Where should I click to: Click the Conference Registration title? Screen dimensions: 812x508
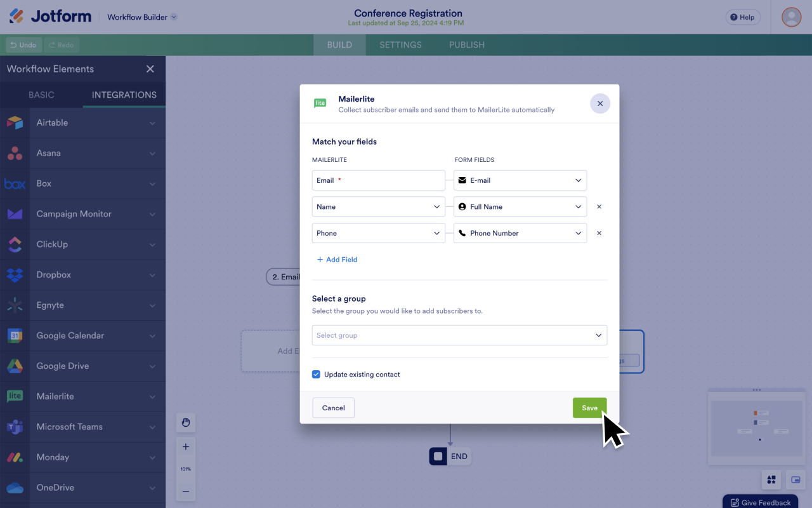click(408, 13)
